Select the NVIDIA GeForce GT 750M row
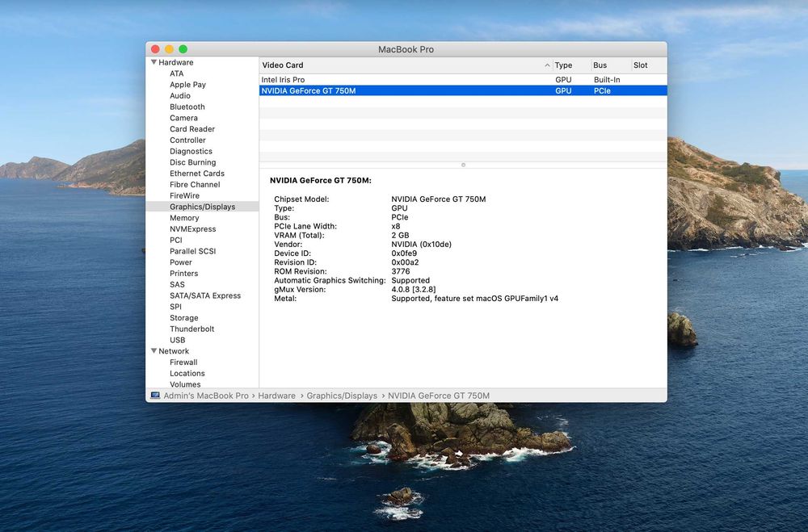The height and width of the screenshot is (532, 808). pos(463,90)
